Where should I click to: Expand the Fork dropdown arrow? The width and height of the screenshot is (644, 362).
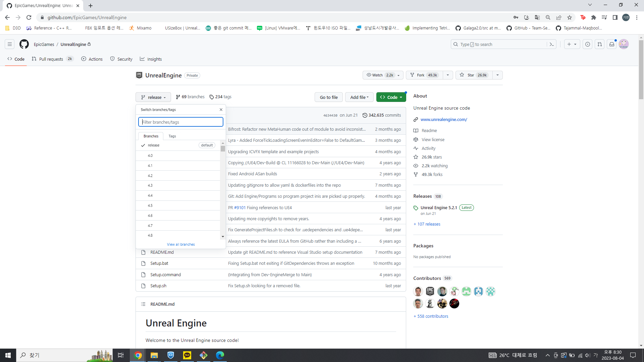448,75
